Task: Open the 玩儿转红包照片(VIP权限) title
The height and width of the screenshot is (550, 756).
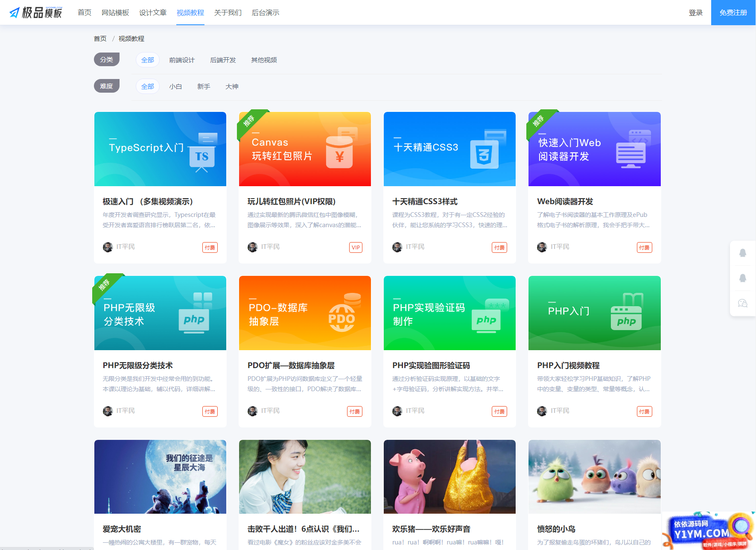Action: tap(292, 202)
